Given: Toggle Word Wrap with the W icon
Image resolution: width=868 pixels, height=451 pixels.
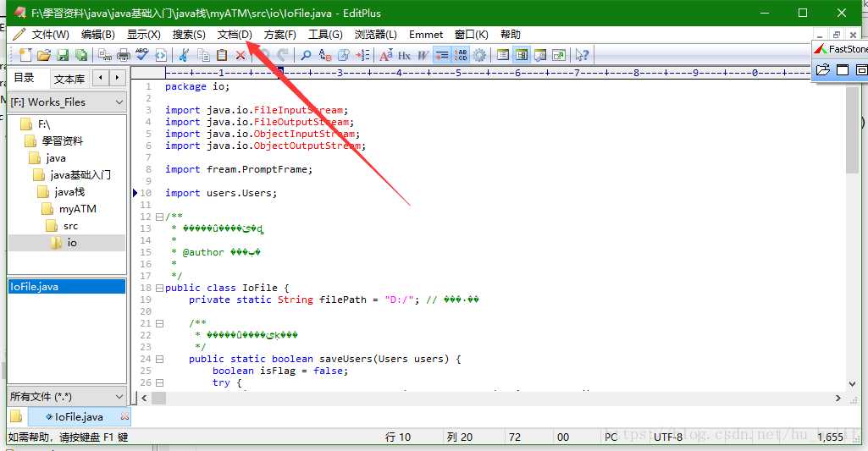Looking at the screenshot, I should tap(423, 55).
